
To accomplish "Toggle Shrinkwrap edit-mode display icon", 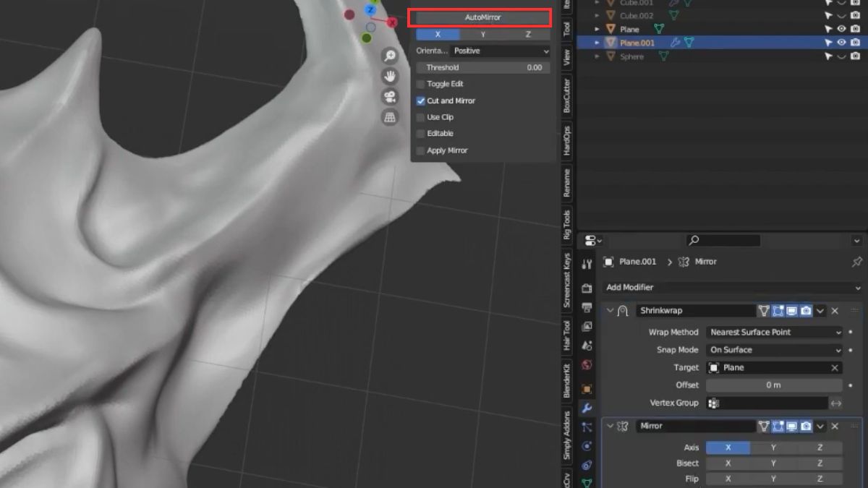I will (x=778, y=311).
